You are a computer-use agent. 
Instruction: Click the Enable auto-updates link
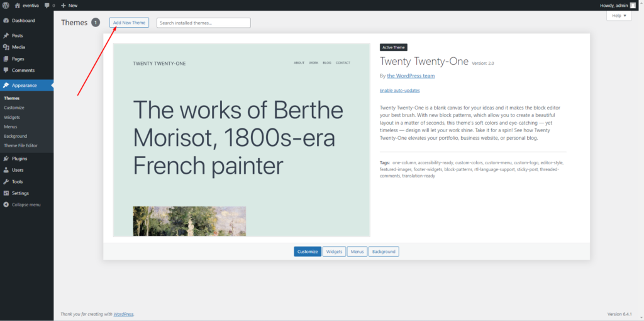click(x=399, y=91)
